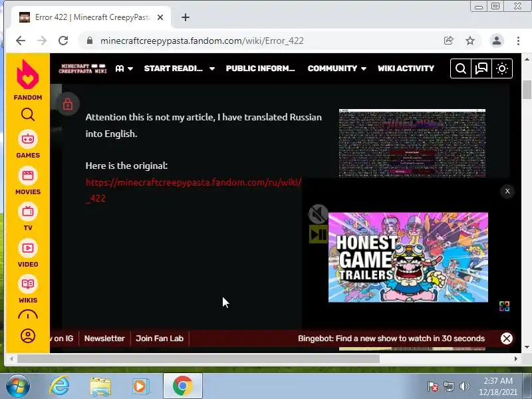Click the small colorful icon beside video

pyautogui.click(x=504, y=306)
